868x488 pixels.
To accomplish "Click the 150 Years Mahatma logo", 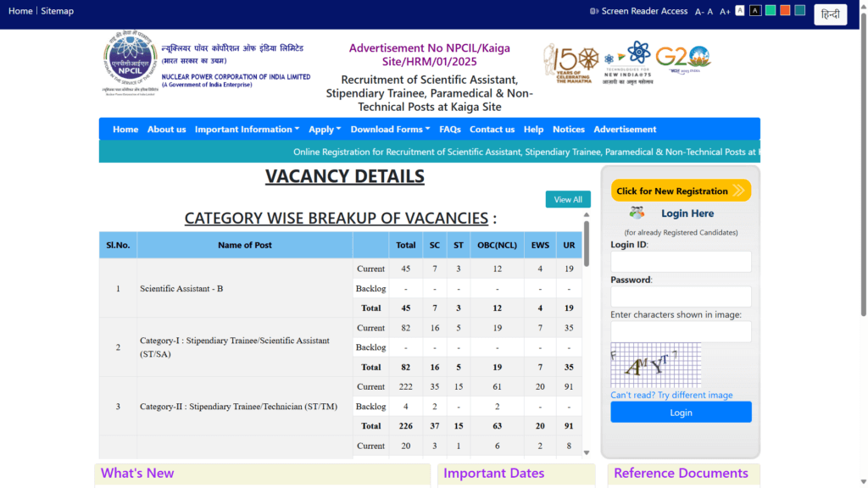I will (571, 64).
